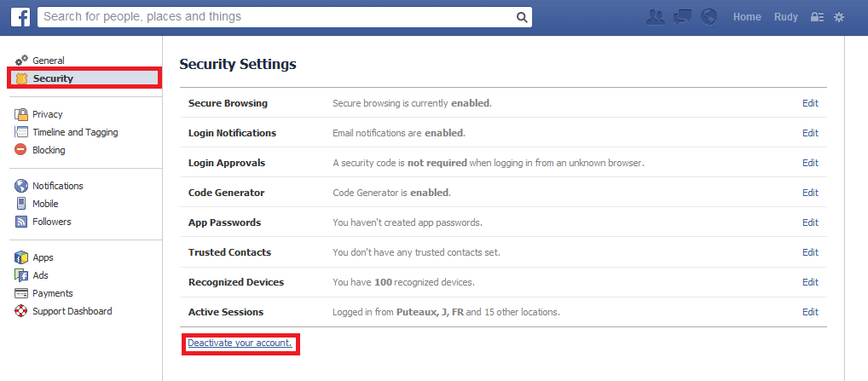
Task: Open privacy shortcuts lock icon
Action: click(x=817, y=17)
